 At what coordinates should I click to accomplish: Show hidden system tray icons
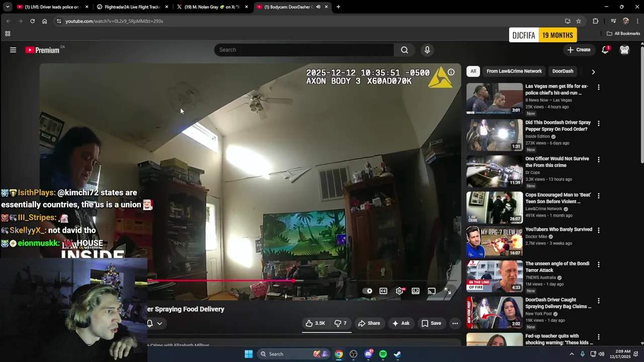(572, 354)
